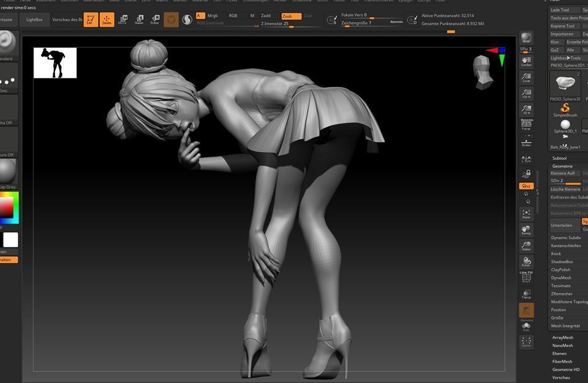Image resolution: width=588 pixels, height=383 pixels.
Task: Select the Skalier zoom-view icon in right shelf
Action: [526, 246]
